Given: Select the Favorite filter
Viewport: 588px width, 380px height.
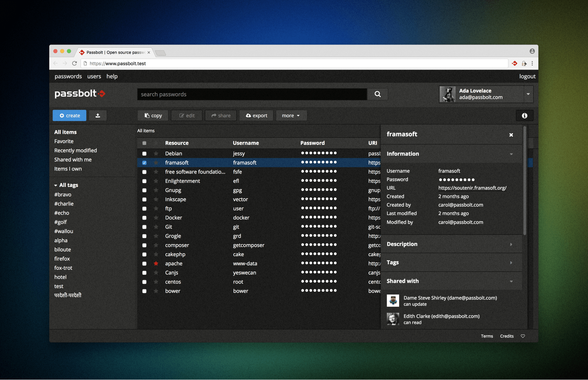Looking at the screenshot, I should [x=64, y=141].
